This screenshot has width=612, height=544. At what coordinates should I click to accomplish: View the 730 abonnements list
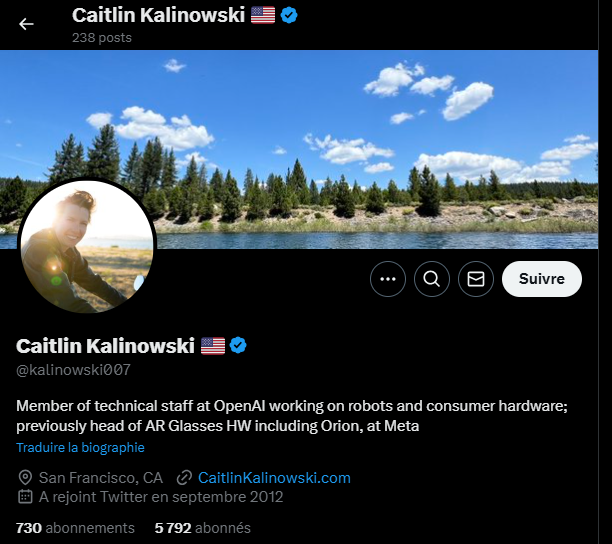pos(75,528)
